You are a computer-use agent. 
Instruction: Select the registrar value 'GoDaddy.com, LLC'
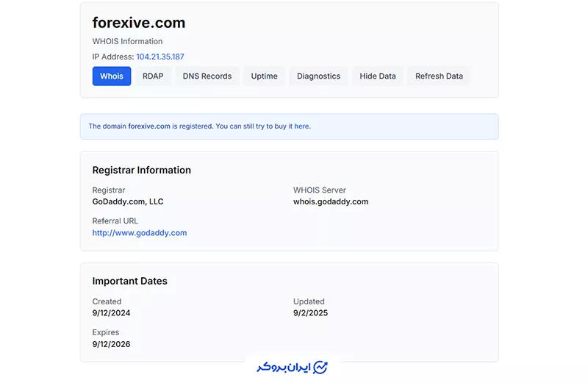[128, 202]
